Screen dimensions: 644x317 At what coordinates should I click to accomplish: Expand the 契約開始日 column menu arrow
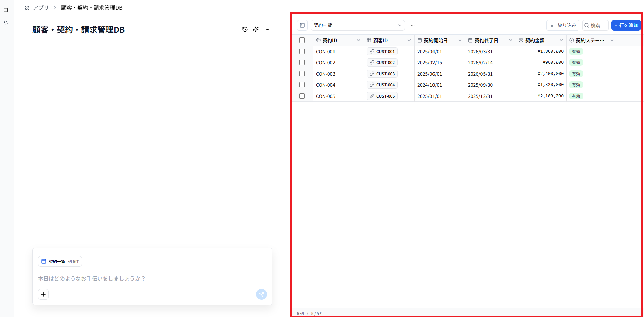coord(460,40)
